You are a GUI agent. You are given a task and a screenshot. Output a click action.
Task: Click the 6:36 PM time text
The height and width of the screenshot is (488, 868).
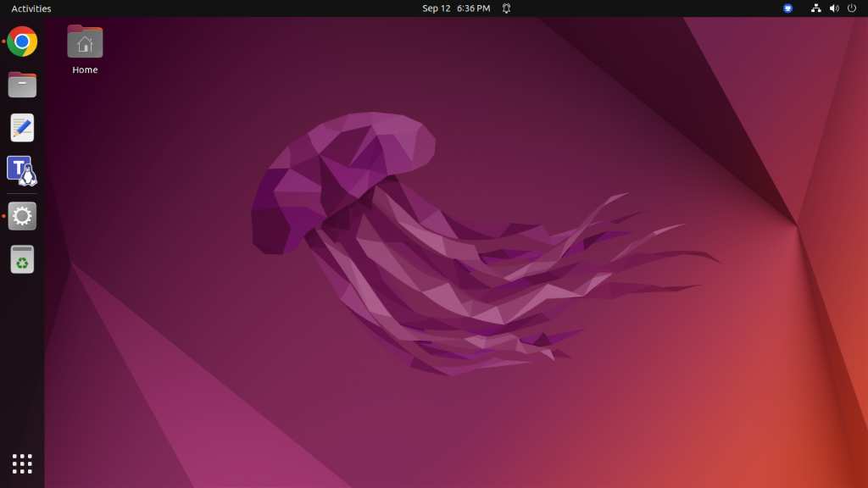point(473,8)
